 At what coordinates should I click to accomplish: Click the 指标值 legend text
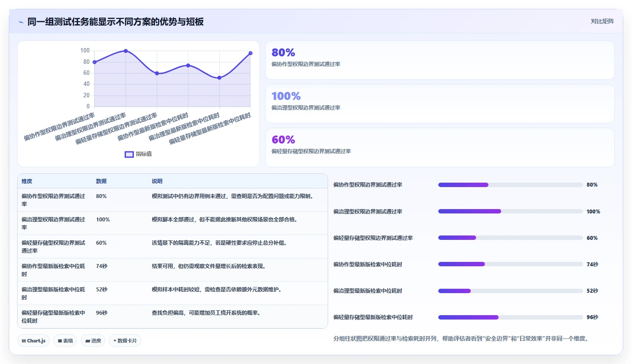144,154
